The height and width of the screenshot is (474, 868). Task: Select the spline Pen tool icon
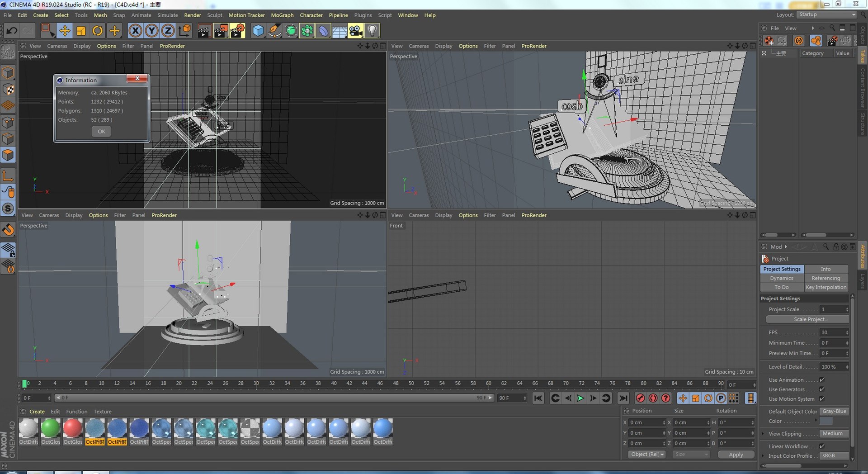coord(274,31)
